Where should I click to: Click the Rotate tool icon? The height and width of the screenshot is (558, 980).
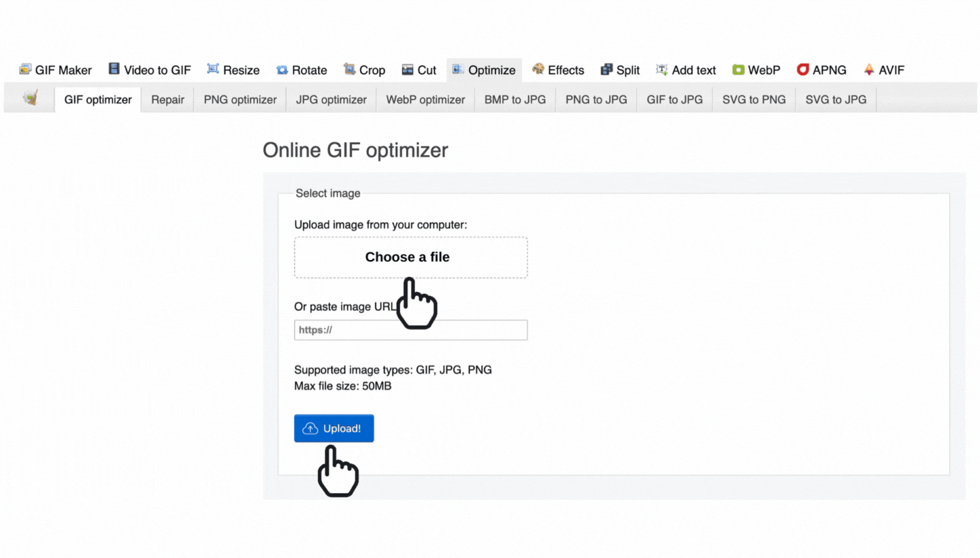coord(282,70)
